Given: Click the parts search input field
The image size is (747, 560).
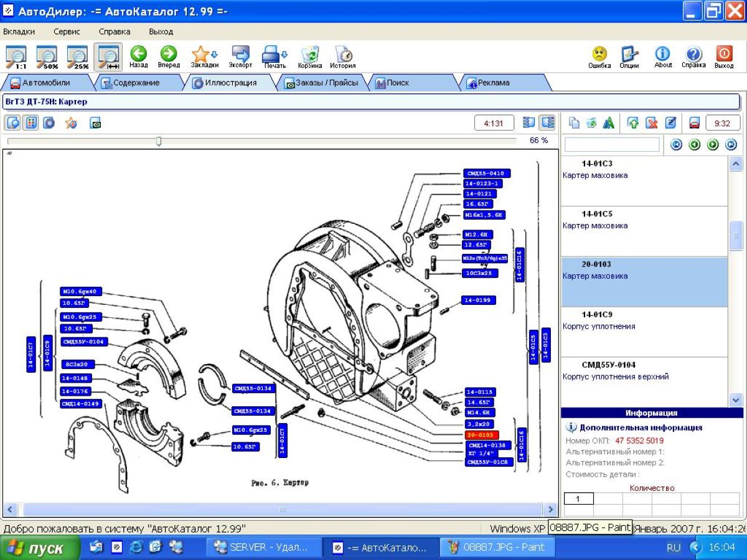Looking at the screenshot, I should coord(611,145).
